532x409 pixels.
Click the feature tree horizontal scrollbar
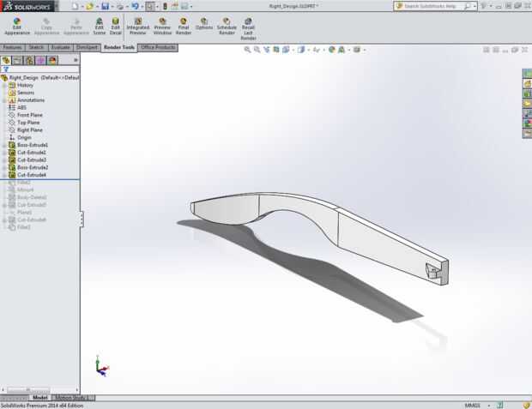28,390
